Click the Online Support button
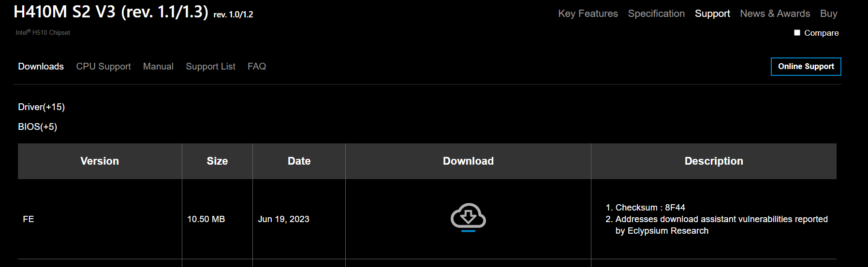 (x=806, y=67)
